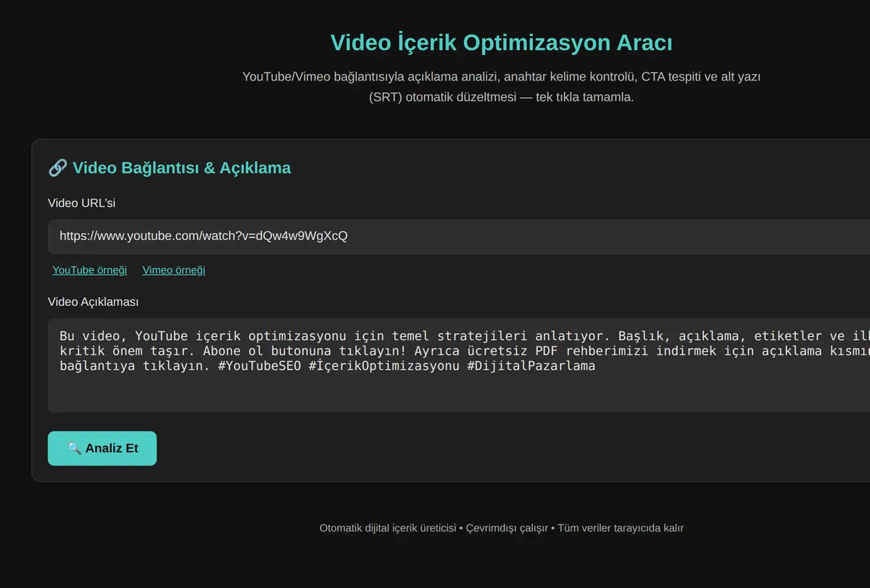Click the subtitle text starting 'YouTube/Vimeo bağlantısıyla'
This screenshot has width=870, height=588.
pos(502,86)
